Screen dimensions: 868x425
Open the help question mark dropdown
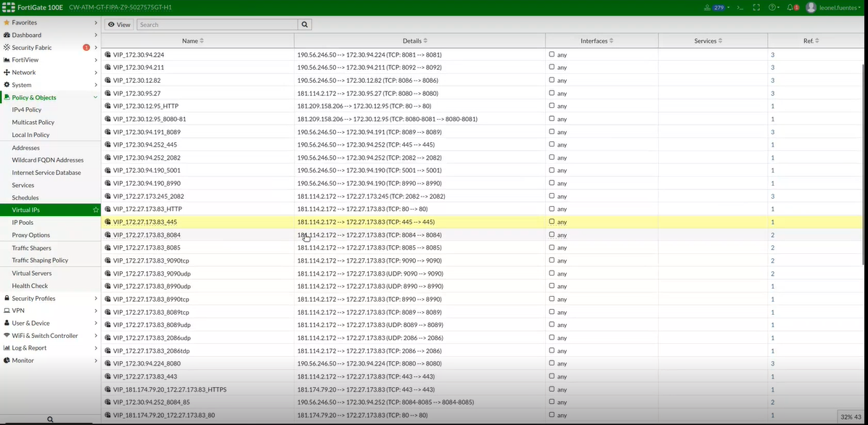tap(774, 7)
